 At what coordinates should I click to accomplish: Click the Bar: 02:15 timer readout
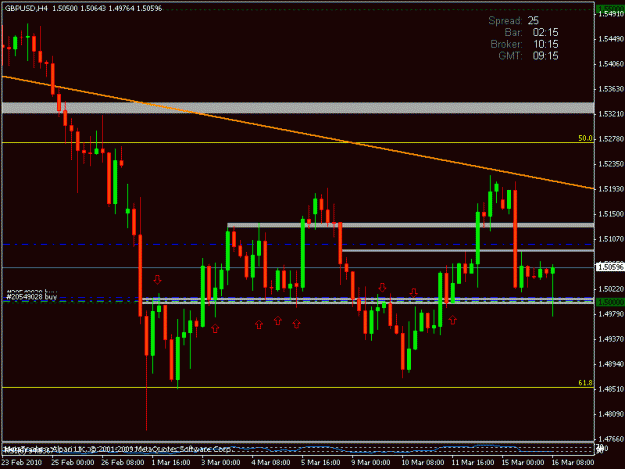tap(531, 32)
